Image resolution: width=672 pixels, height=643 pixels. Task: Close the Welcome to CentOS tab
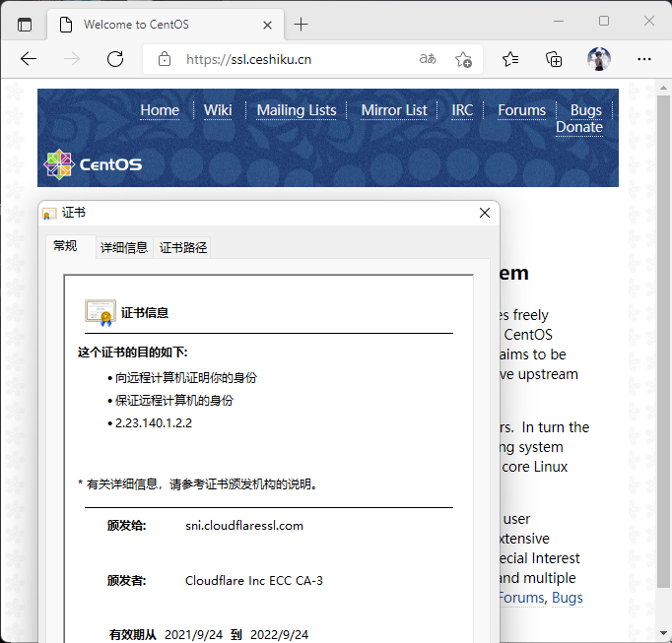click(x=267, y=26)
